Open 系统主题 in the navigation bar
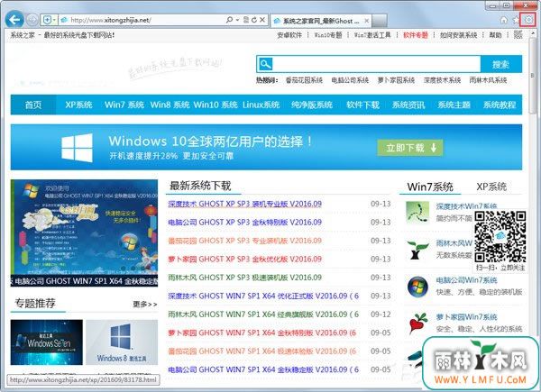 [454, 105]
